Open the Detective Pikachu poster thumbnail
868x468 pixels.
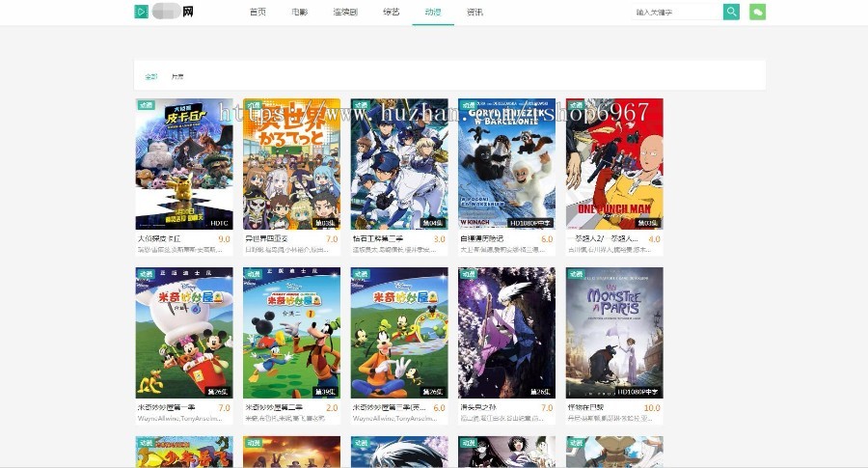click(184, 164)
